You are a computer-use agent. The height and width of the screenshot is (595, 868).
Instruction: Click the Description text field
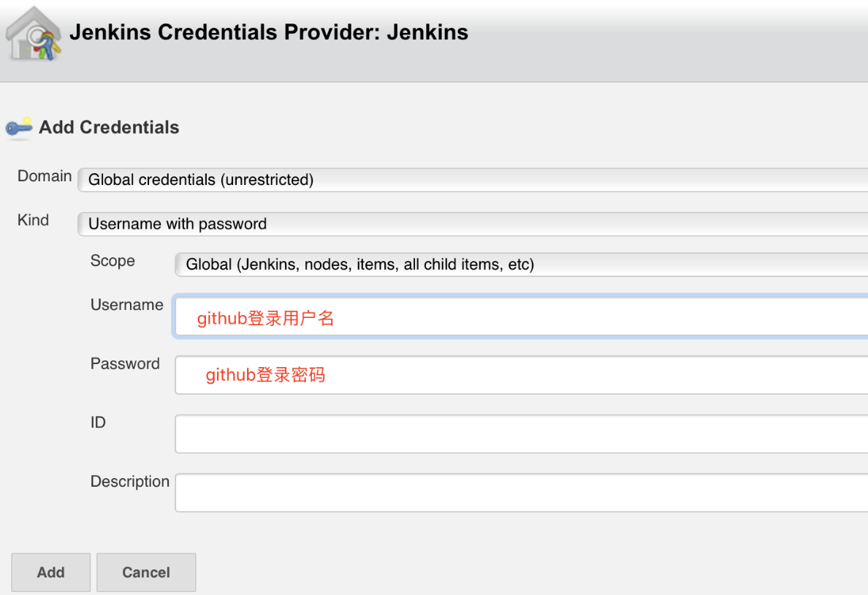[522, 493]
